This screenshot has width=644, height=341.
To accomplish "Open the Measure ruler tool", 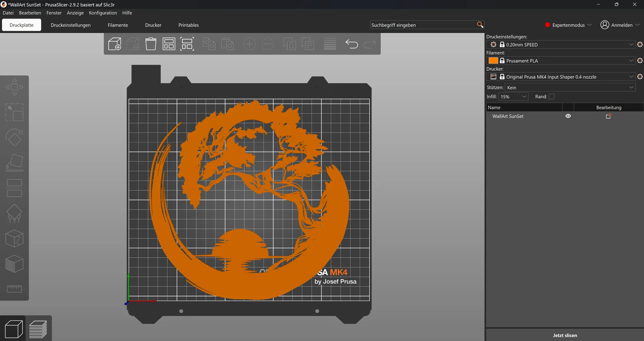I will 14,289.
